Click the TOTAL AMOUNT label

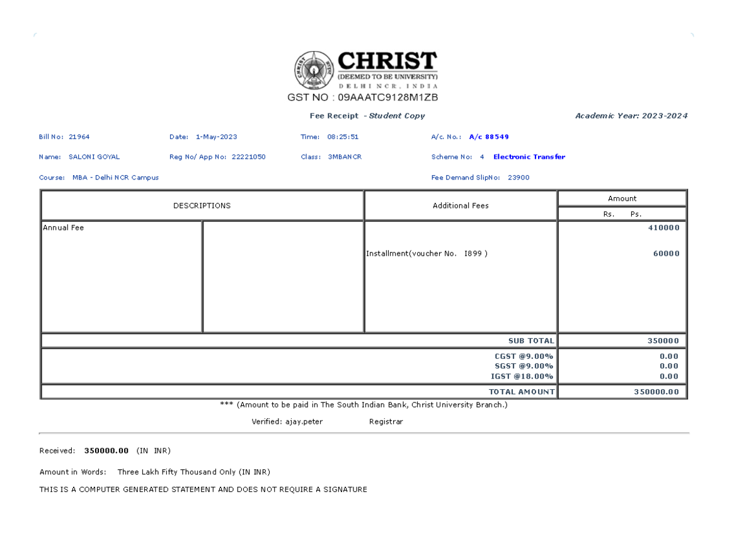coord(522,392)
